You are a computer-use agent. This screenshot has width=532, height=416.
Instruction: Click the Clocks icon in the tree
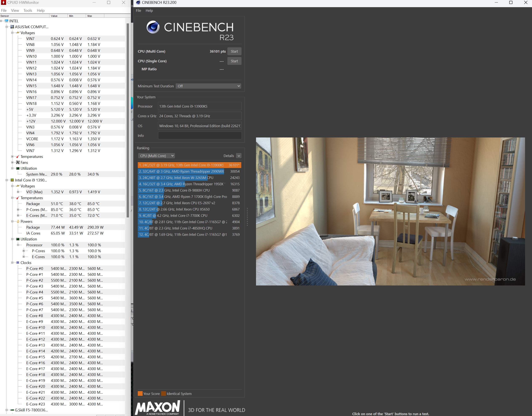18,263
